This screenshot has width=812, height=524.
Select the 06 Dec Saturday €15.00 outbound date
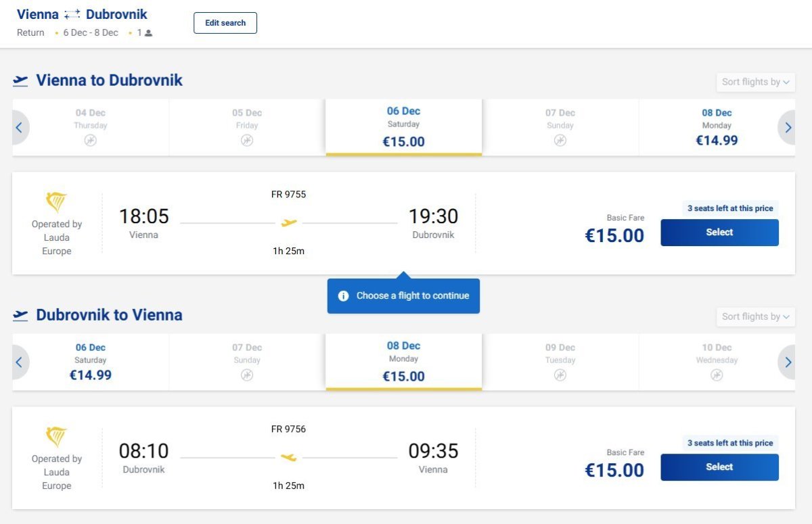tap(403, 127)
